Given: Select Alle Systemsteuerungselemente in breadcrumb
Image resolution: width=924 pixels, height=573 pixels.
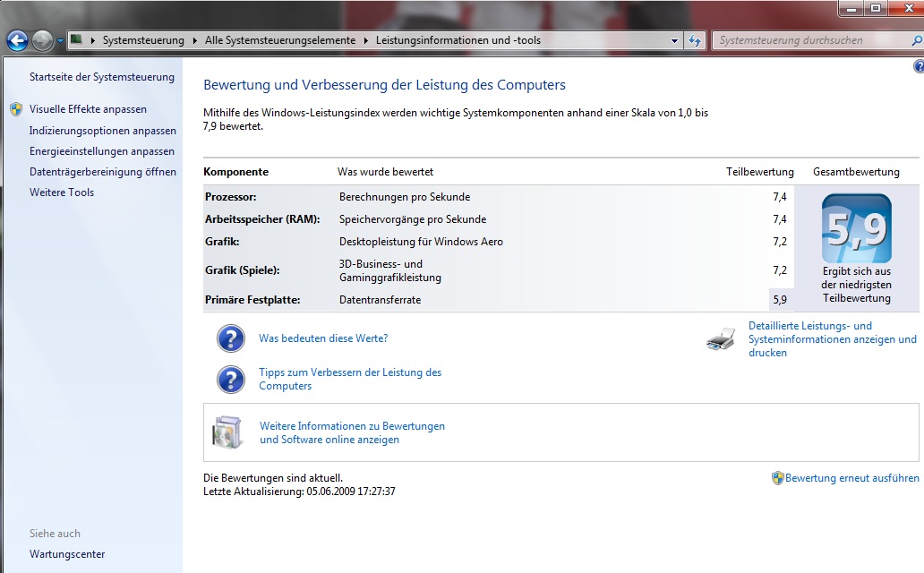Looking at the screenshot, I should [280, 40].
